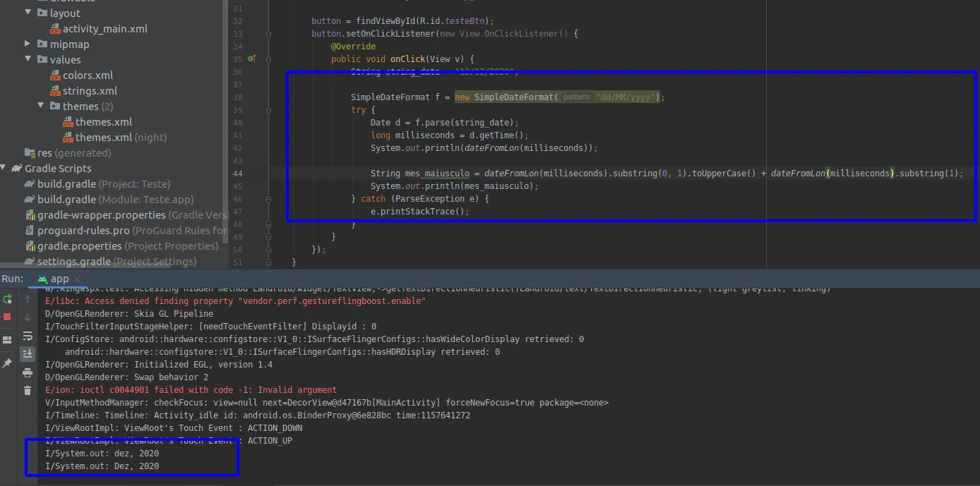Open colors.xml from values folder
The height and width of the screenshot is (486, 980).
pos(88,75)
